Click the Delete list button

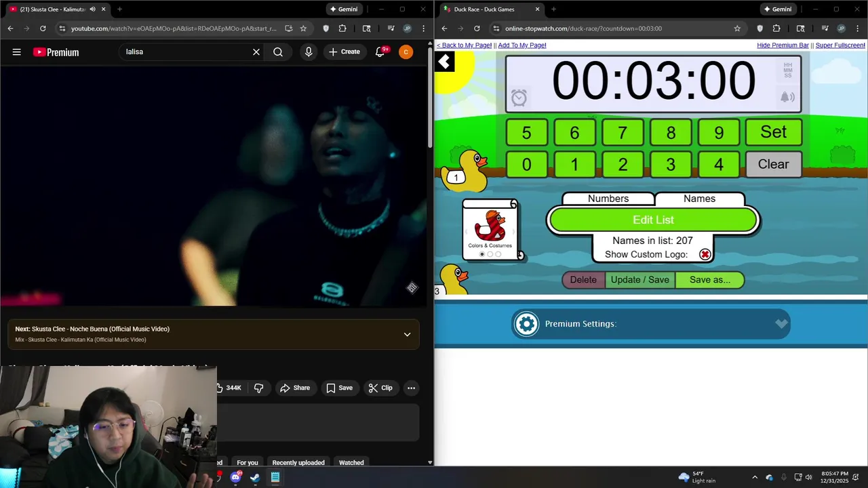click(x=583, y=280)
